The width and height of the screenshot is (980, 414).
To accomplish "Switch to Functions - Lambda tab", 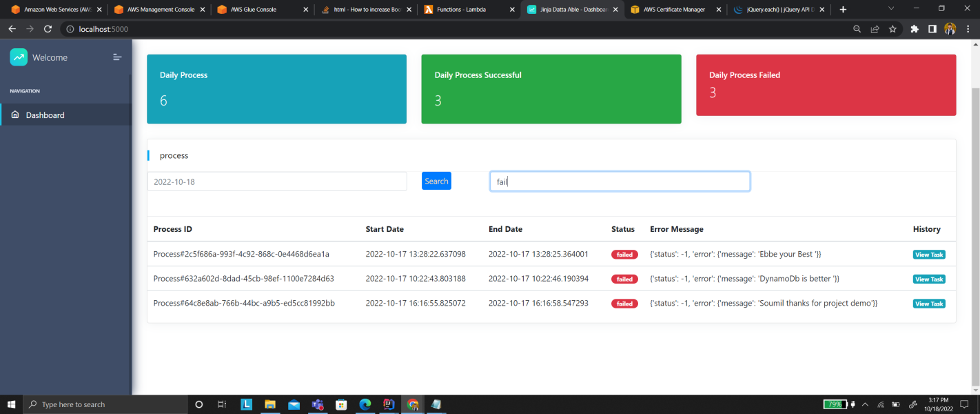I will (x=469, y=10).
